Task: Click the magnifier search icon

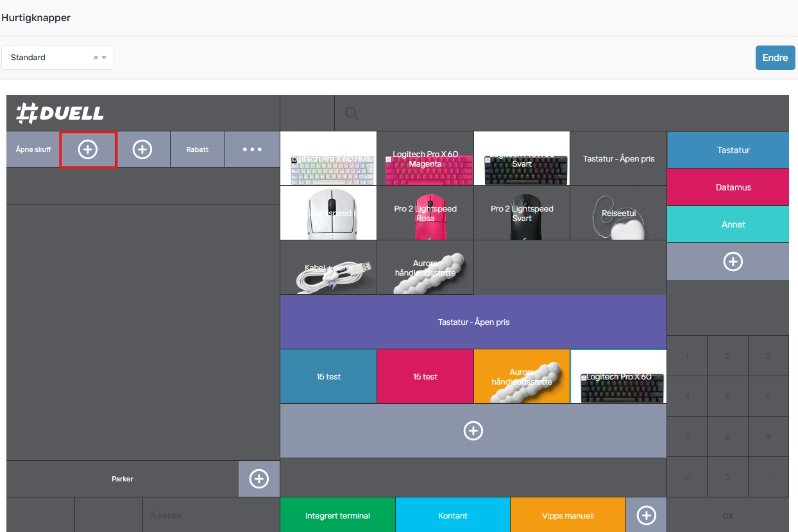Action: pyautogui.click(x=352, y=113)
